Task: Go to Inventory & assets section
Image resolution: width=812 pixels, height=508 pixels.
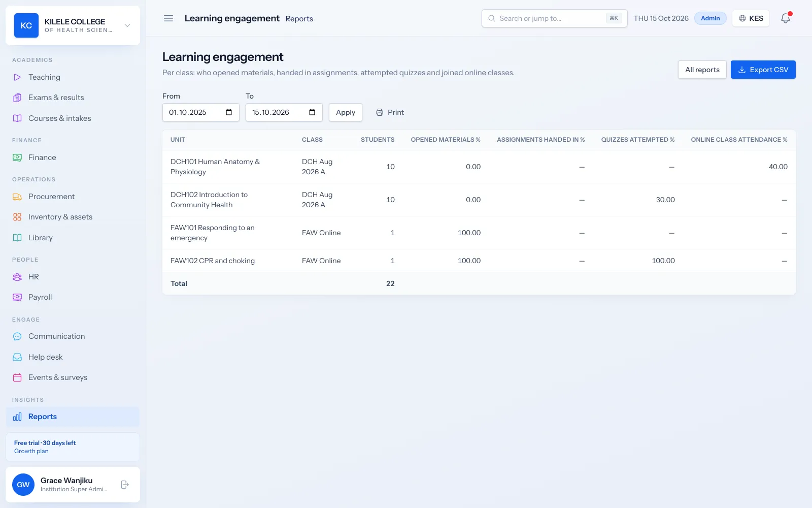Action: 73,217
